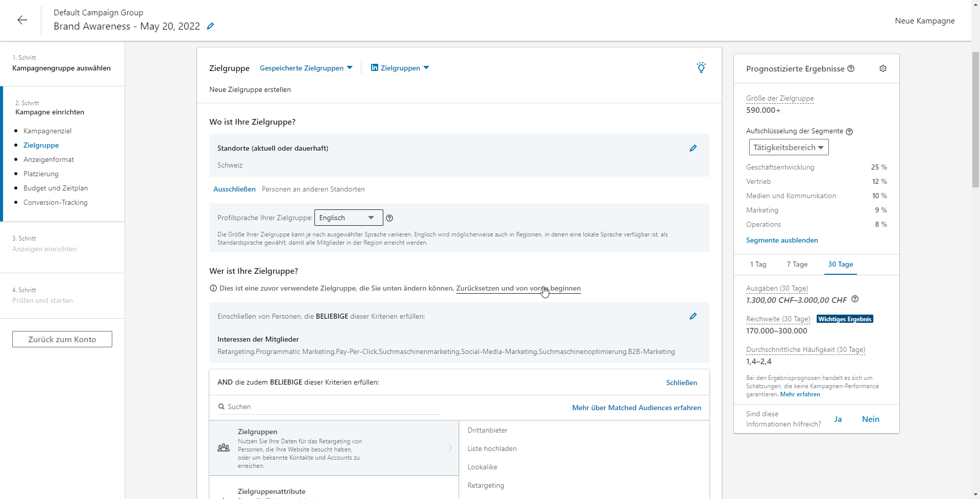This screenshot has height=499, width=980.
Task: Click Ausschließen link
Action: click(x=234, y=189)
